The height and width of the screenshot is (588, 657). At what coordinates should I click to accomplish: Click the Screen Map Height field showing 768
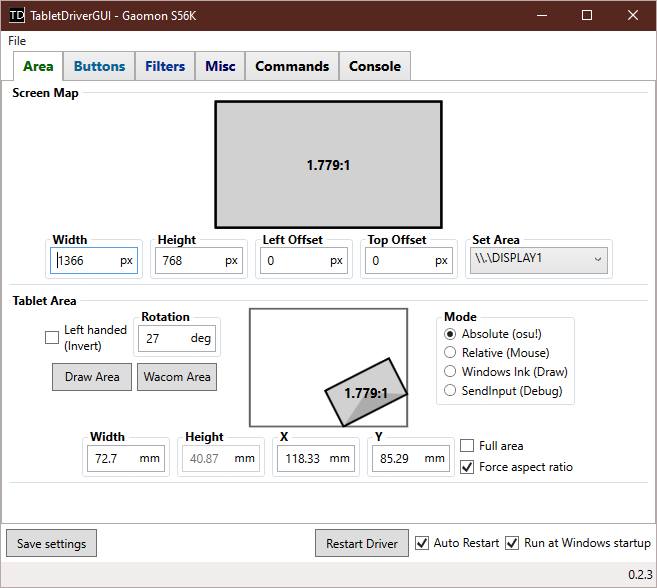(199, 261)
